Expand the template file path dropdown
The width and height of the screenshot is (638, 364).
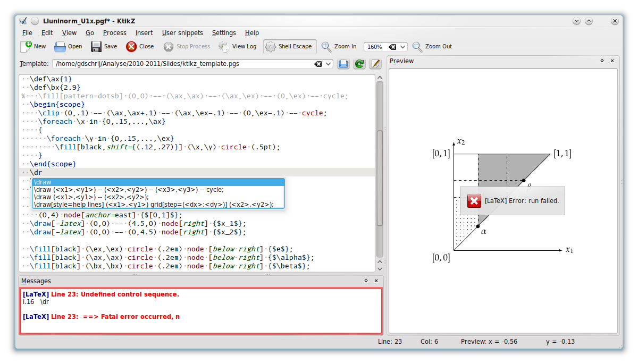pos(328,64)
